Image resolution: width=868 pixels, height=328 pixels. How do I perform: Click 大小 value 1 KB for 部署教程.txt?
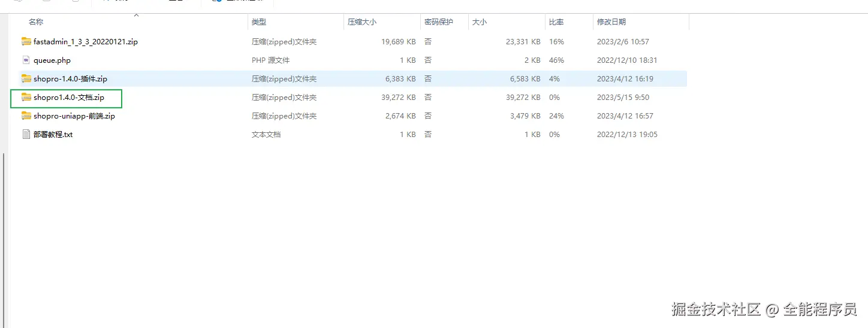532,135
